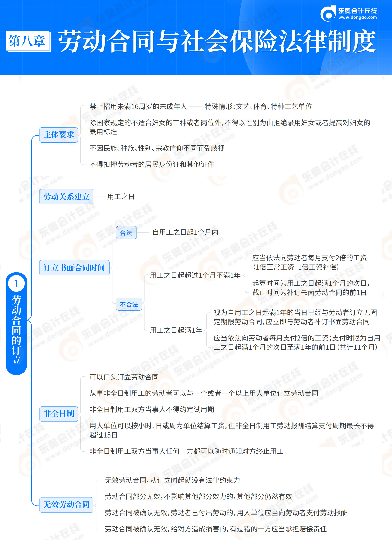Click text 特殊情形:文艺、体育、特种工艺单位
This screenshot has width=392, height=540.
pyautogui.click(x=258, y=106)
